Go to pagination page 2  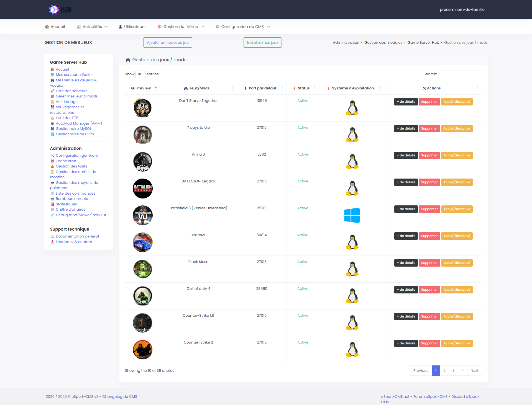point(444,371)
